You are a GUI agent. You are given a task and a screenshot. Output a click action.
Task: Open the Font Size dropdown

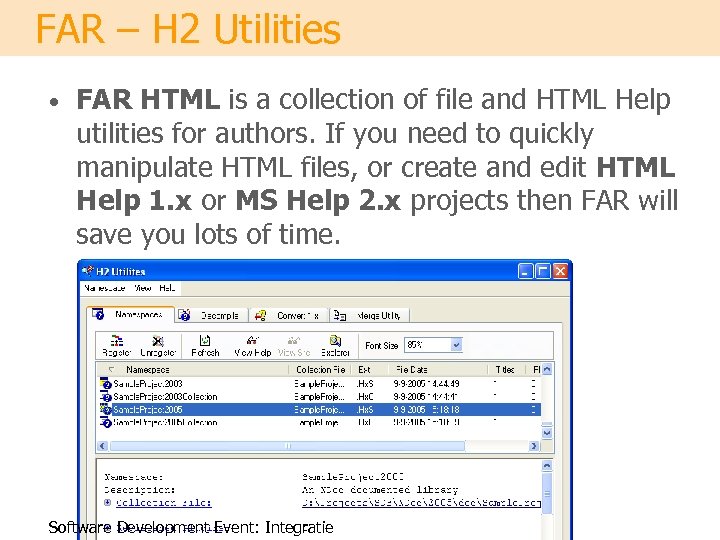pyautogui.click(x=456, y=345)
